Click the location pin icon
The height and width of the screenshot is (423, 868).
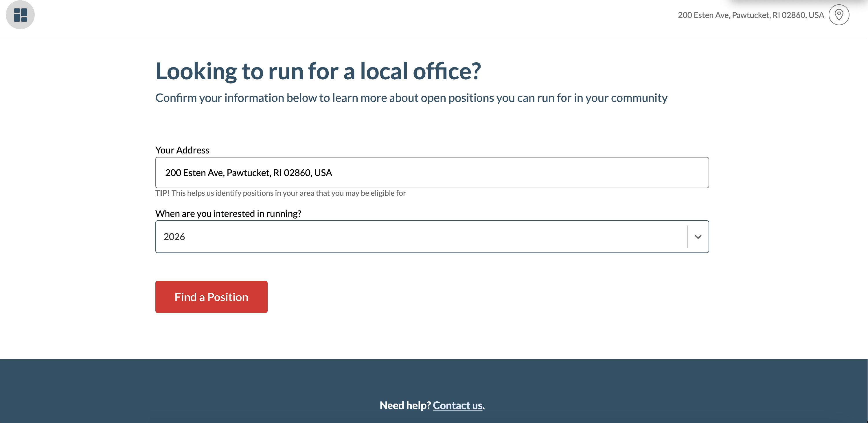point(838,15)
